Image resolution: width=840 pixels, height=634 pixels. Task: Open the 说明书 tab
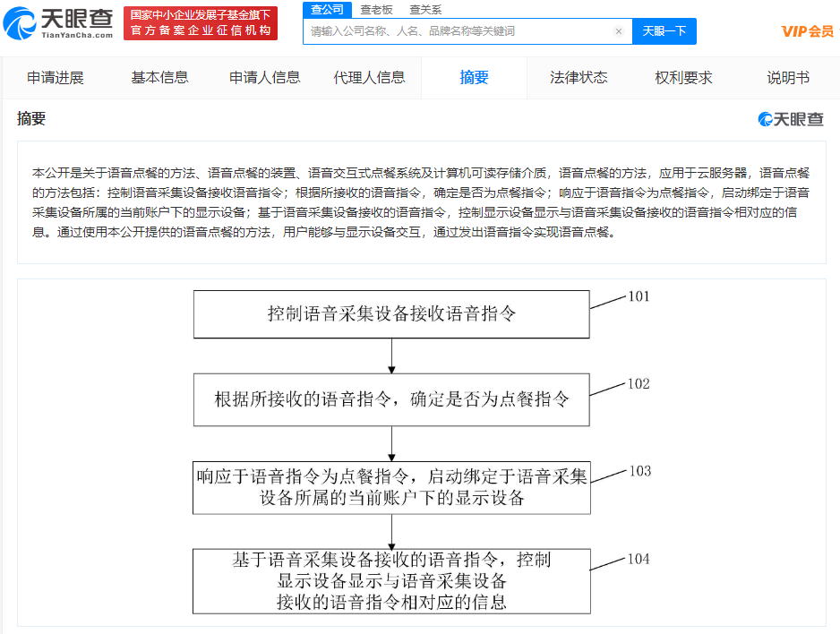[788, 78]
